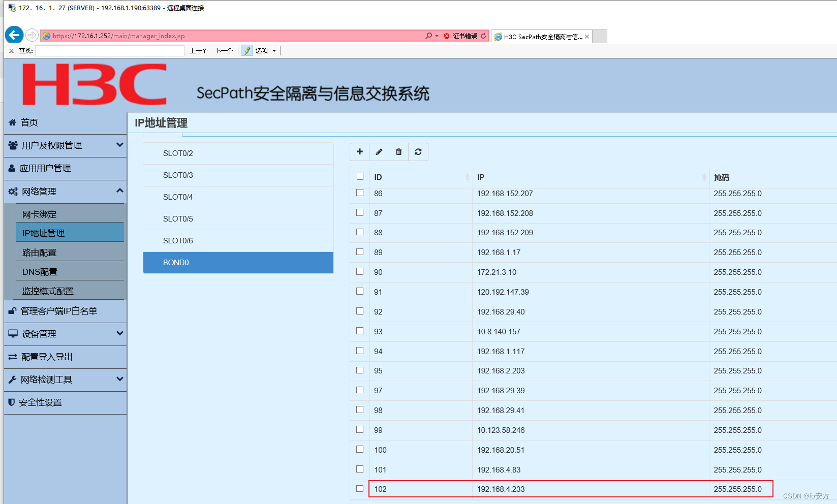Expand the 用户及权限管理 menu chevron
The width and height of the screenshot is (837, 504).
pyautogui.click(x=120, y=145)
